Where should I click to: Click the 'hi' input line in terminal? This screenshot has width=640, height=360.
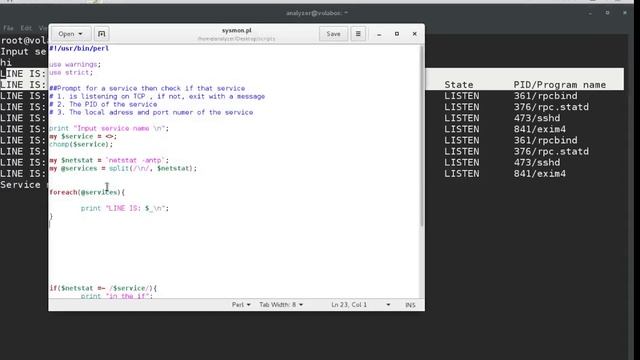click(6, 63)
